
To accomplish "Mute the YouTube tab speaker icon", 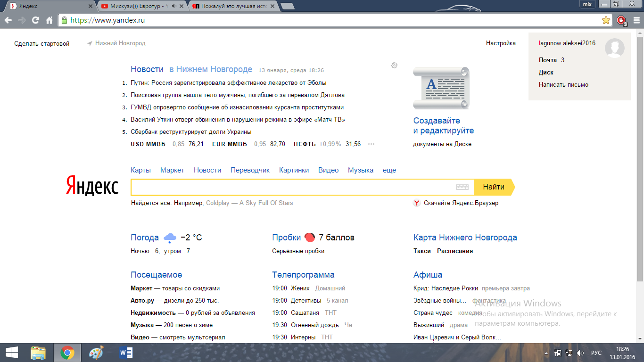I will click(x=174, y=6).
